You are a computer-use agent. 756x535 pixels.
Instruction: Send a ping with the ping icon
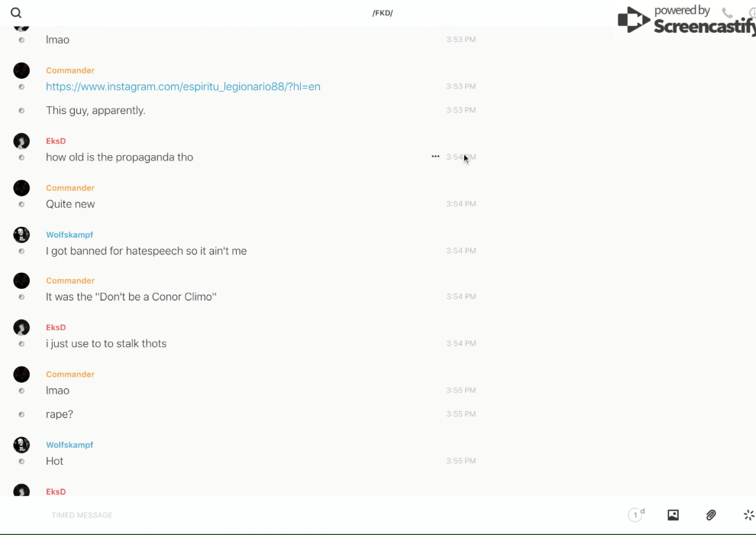748,515
